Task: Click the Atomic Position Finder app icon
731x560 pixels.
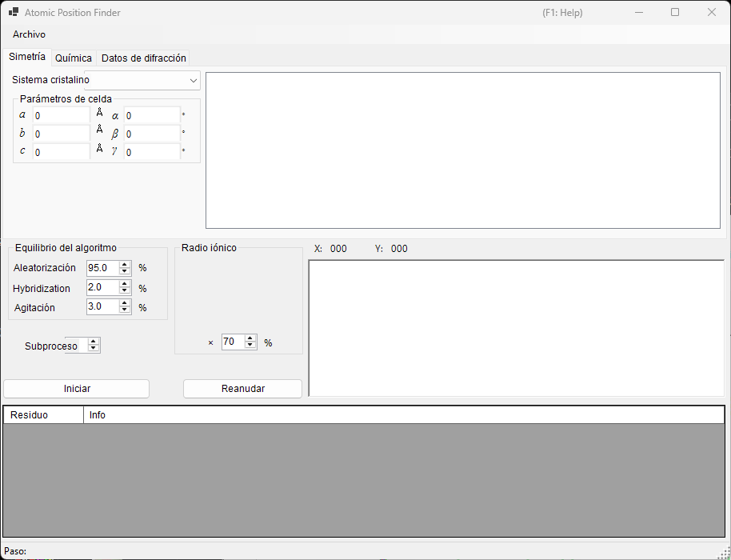Action: coord(14,12)
